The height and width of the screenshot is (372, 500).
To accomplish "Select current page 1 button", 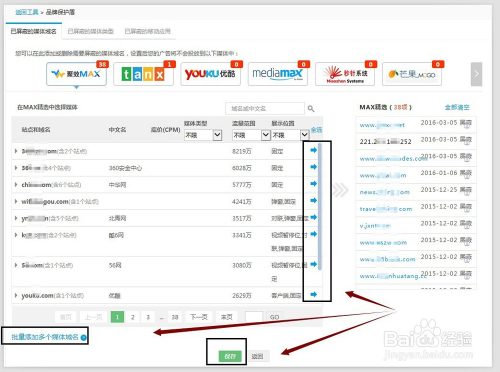I will [117, 317].
